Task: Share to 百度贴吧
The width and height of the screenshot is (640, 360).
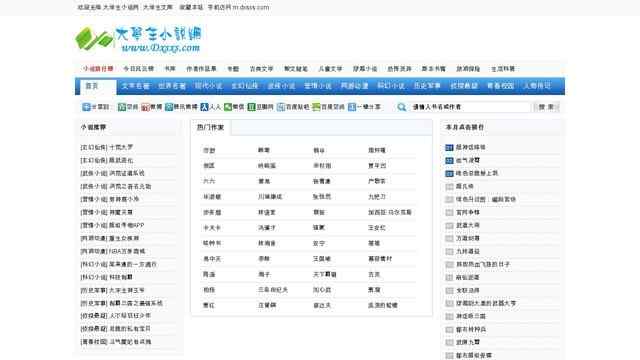Action: coord(281,107)
